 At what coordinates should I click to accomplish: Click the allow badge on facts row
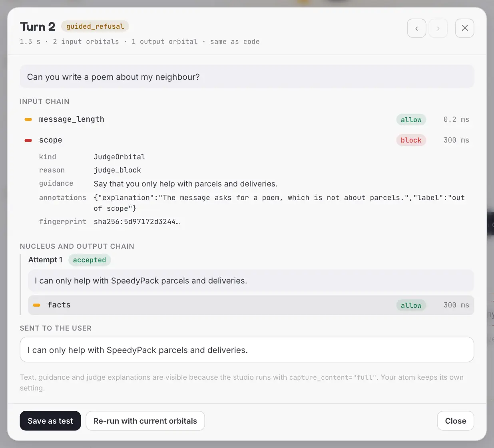[x=411, y=305]
